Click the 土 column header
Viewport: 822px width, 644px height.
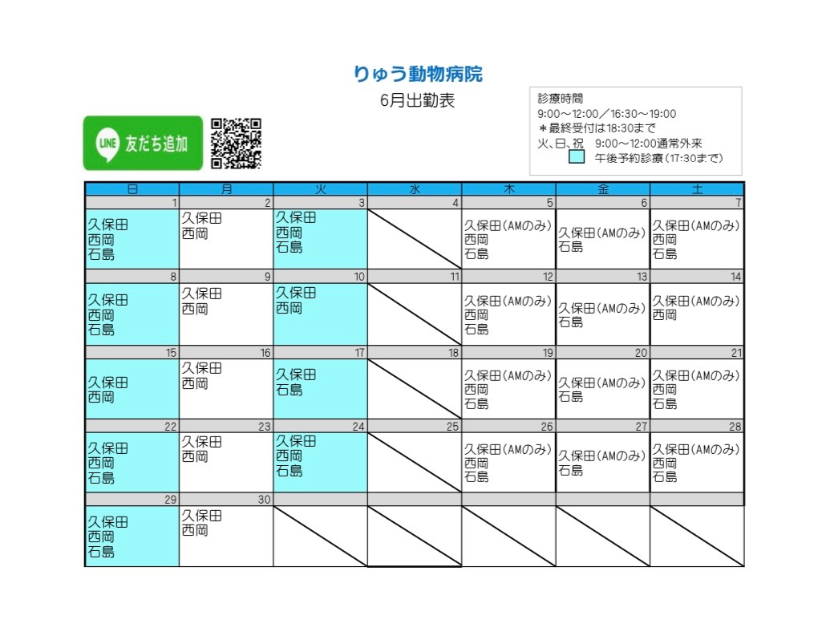coord(697,188)
